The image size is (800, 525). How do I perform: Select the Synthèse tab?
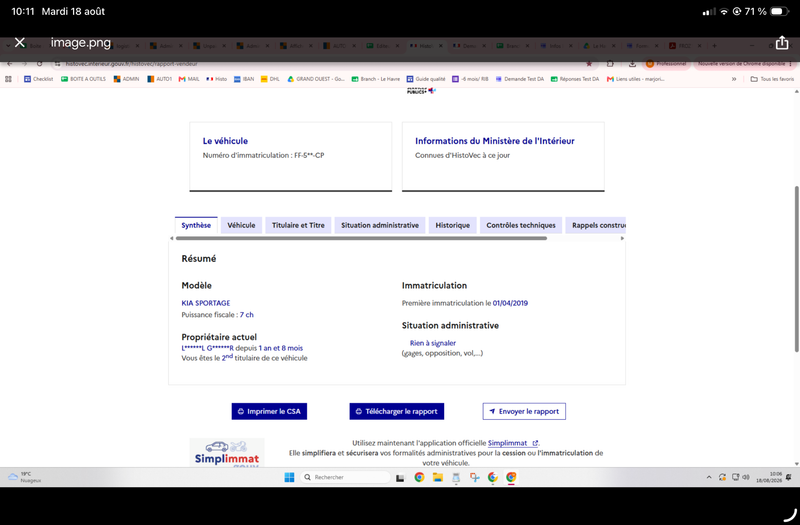(196, 225)
